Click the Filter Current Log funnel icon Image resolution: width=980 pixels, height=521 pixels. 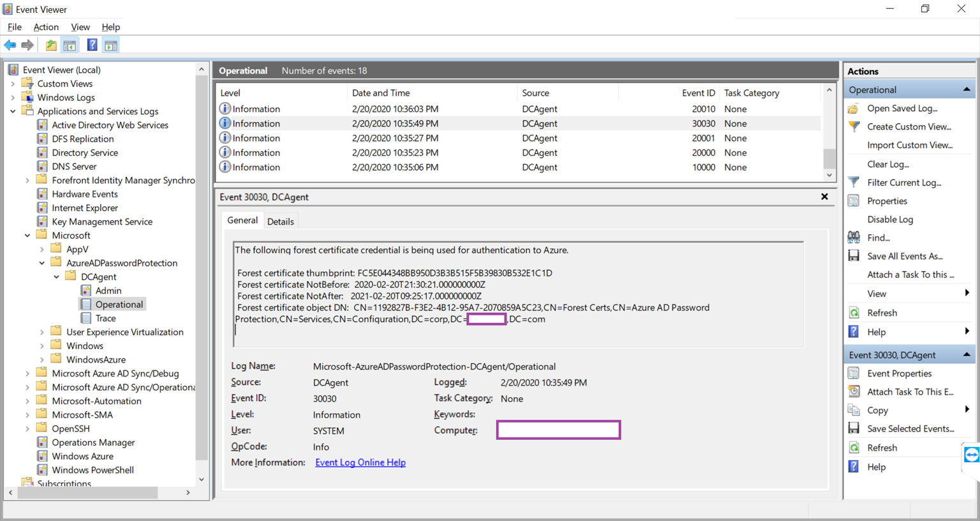(854, 183)
